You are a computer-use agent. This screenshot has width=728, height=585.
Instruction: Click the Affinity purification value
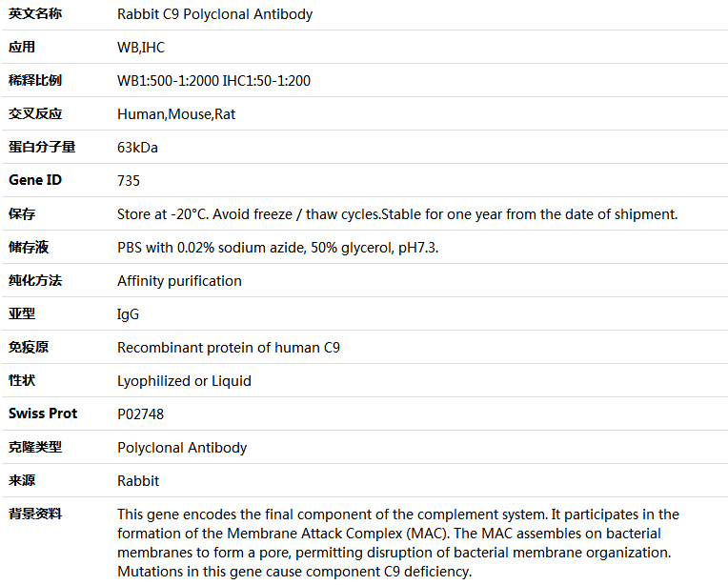coord(179,281)
